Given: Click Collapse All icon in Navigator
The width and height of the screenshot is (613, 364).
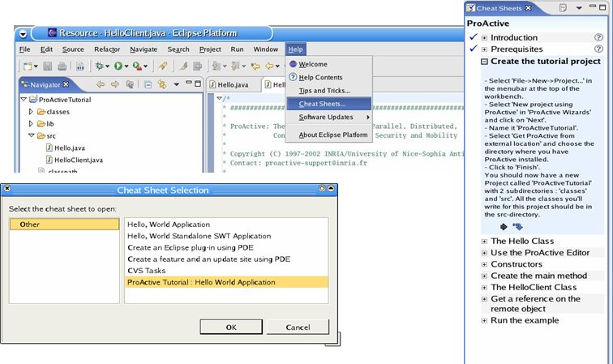Looking at the screenshot, I should pyautogui.click(x=148, y=84).
